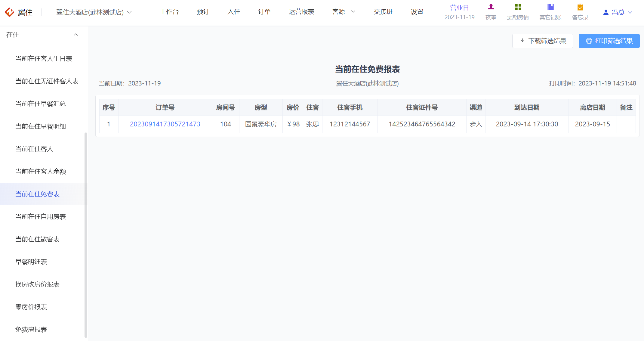Click departure cell 2023-09-15
The height and width of the screenshot is (341, 644).
(x=593, y=124)
